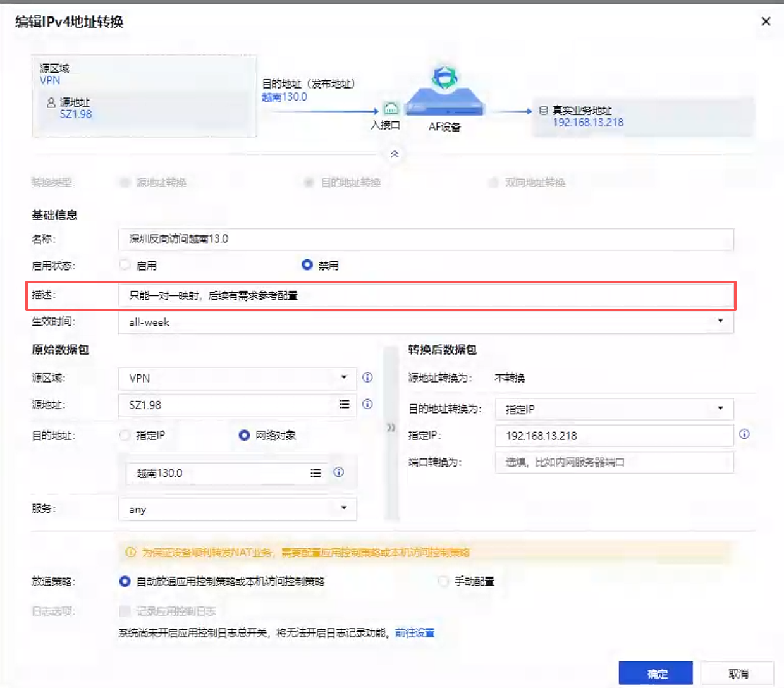The width and height of the screenshot is (784, 688).
Task: Click the info icon beside 源地址 field
Action: pos(367,404)
